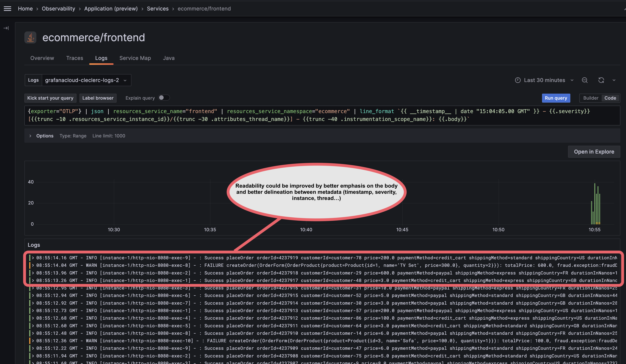Click the Java service icon
626x364 pixels.
(x=30, y=38)
